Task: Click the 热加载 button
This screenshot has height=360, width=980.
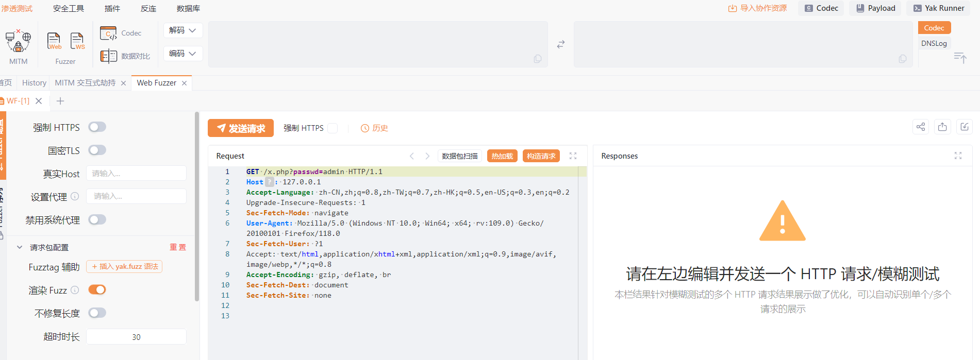Action: coord(502,156)
